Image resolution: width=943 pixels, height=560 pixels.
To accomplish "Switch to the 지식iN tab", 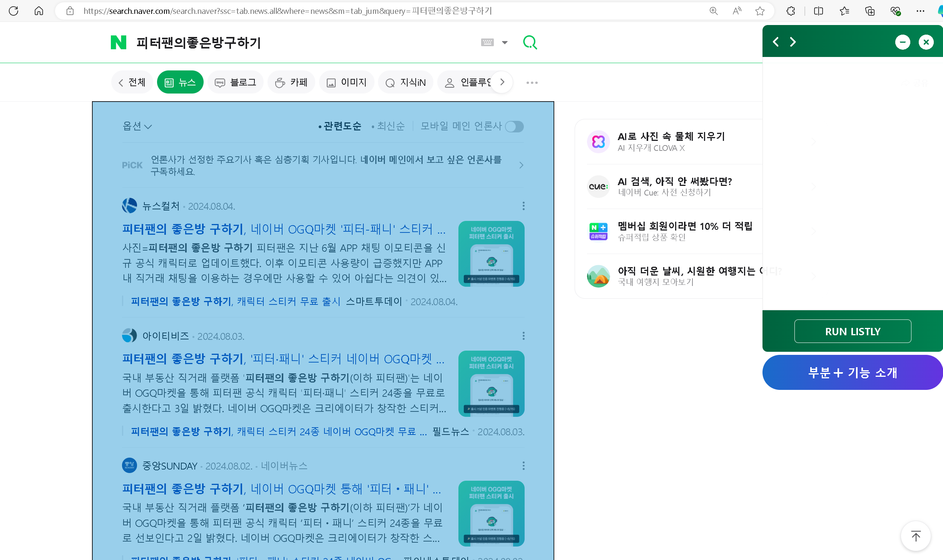I will click(406, 82).
